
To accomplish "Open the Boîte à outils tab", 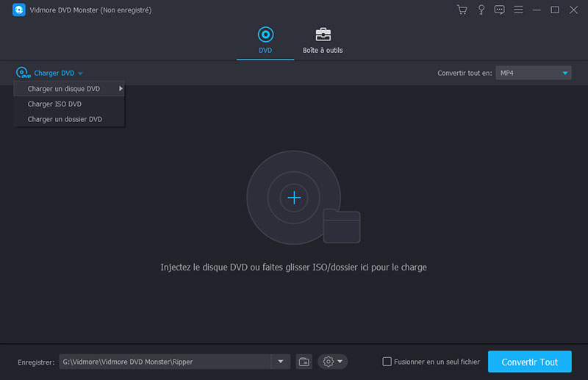I will 323,40.
